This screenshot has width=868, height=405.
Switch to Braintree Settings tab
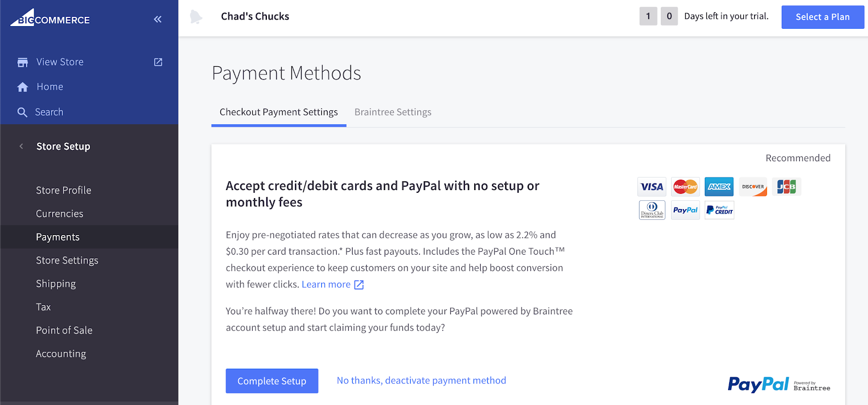(x=393, y=112)
